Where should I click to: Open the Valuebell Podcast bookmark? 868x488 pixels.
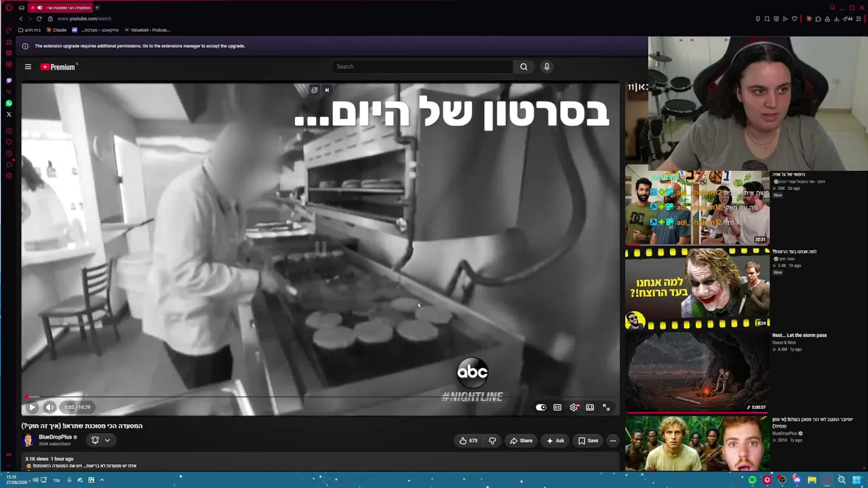tap(146, 30)
